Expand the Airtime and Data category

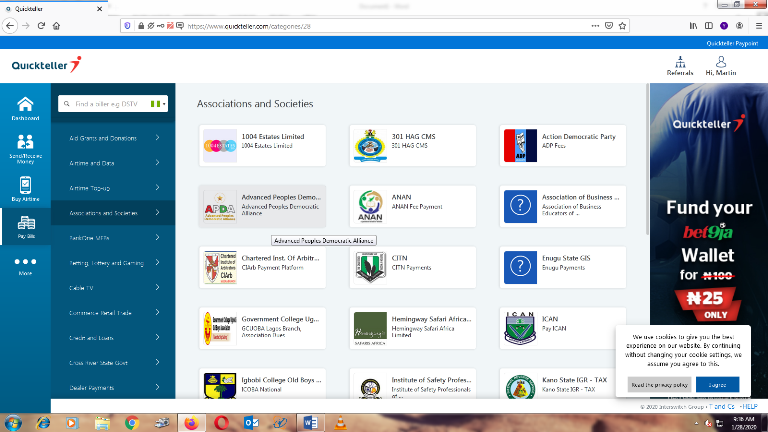(114, 163)
